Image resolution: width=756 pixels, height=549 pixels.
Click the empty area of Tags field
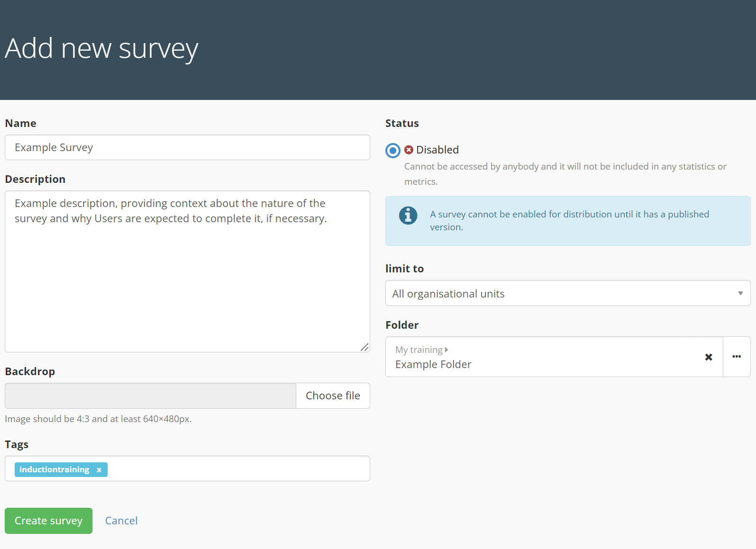(x=237, y=468)
